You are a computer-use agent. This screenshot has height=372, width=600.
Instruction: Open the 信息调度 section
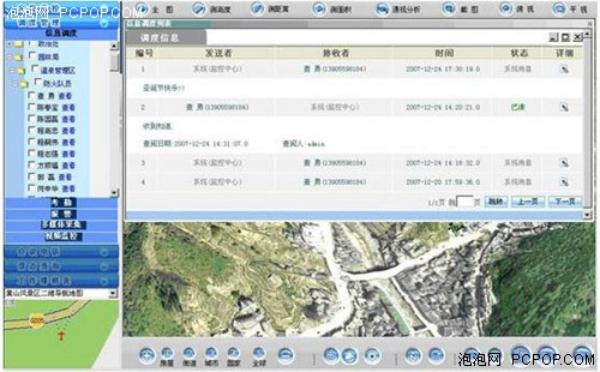pos(61,34)
